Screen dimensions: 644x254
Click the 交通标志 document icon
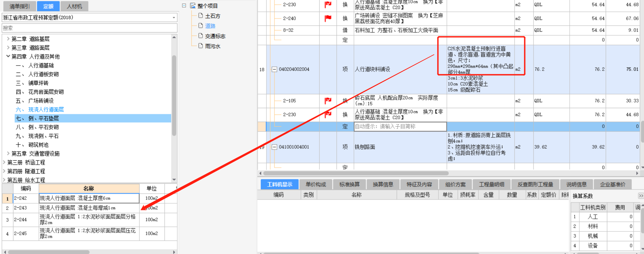[201, 36]
